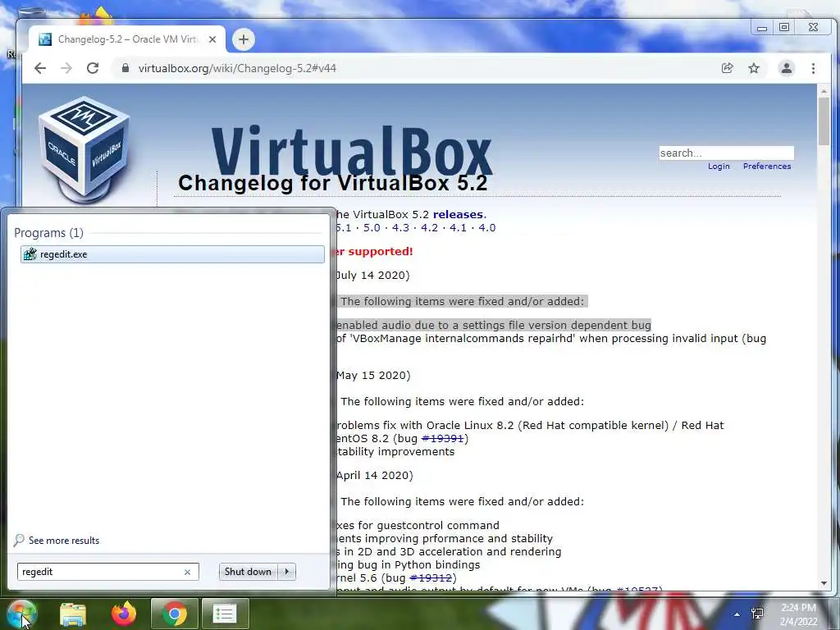Open Chrome's three-dot menu
The image size is (840, 630).
(813, 68)
